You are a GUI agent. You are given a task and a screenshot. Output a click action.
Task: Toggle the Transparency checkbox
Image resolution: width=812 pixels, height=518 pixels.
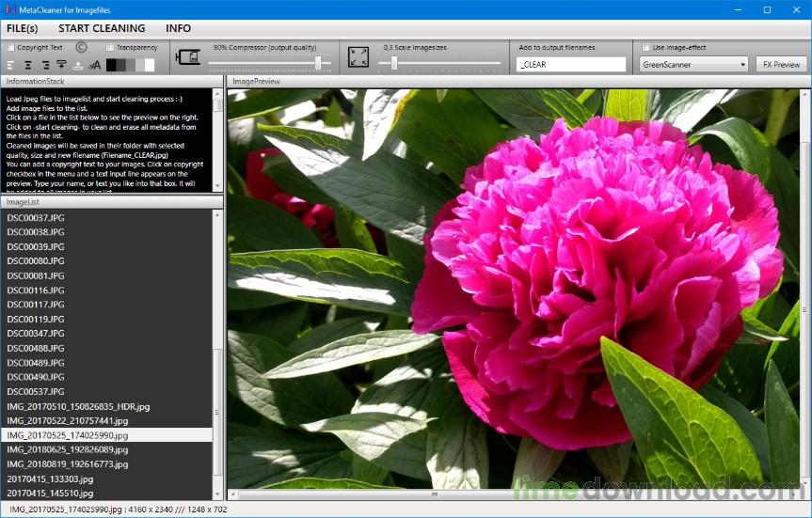coord(109,47)
